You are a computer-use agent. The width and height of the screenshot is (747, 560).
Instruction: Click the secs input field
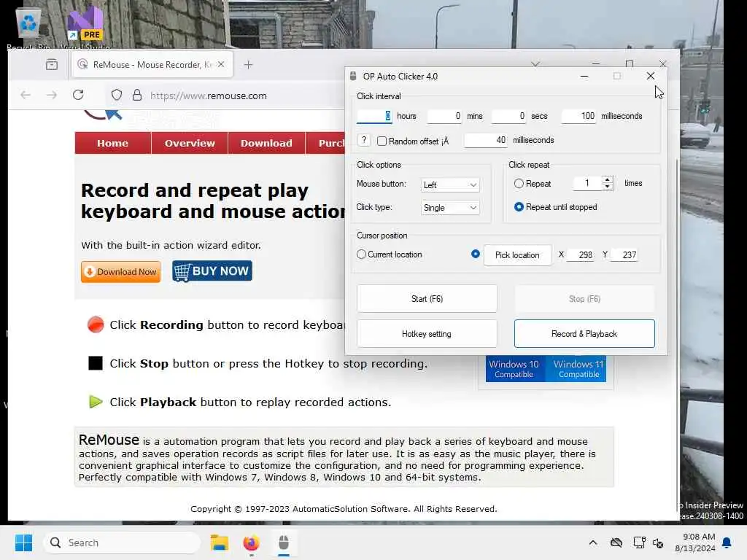point(508,116)
